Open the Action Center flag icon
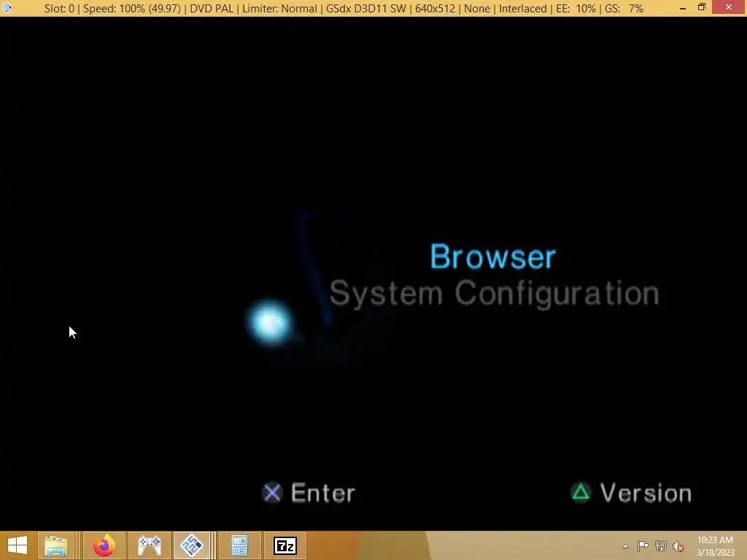Screen dimensions: 747x560 pos(643,545)
